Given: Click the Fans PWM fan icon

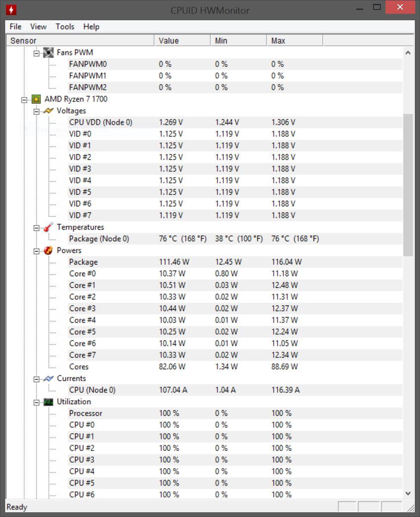Looking at the screenshot, I should (x=49, y=52).
